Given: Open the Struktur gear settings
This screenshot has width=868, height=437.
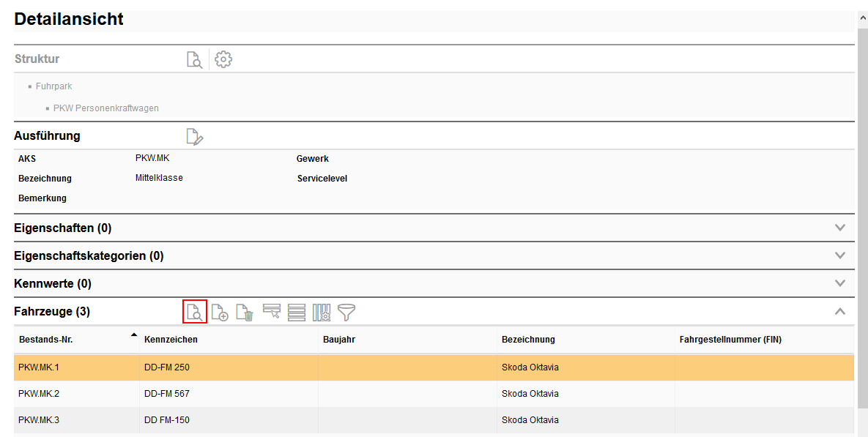Looking at the screenshot, I should coord(223,60).
